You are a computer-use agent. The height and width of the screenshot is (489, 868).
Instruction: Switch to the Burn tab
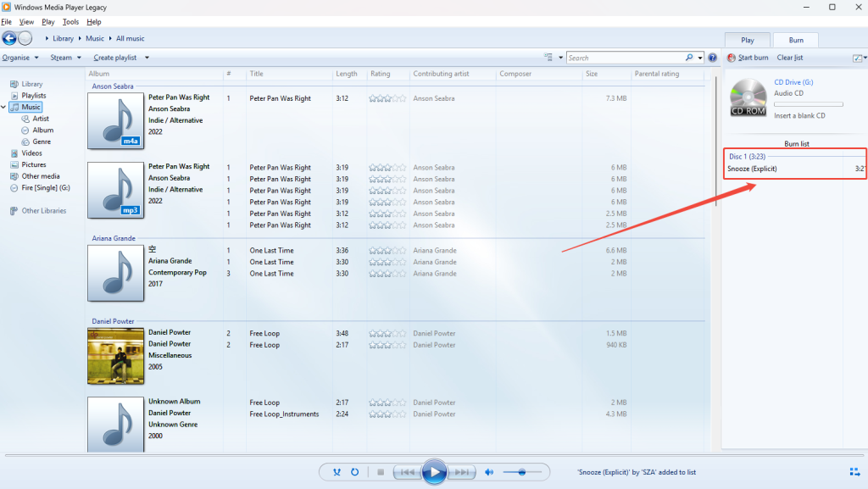click(x=796, y=40)
